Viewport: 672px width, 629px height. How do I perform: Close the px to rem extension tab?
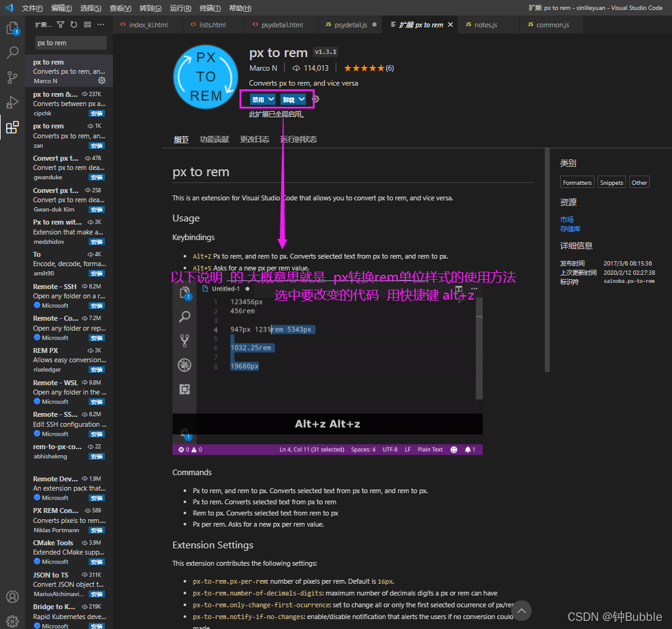pos(450,25)
